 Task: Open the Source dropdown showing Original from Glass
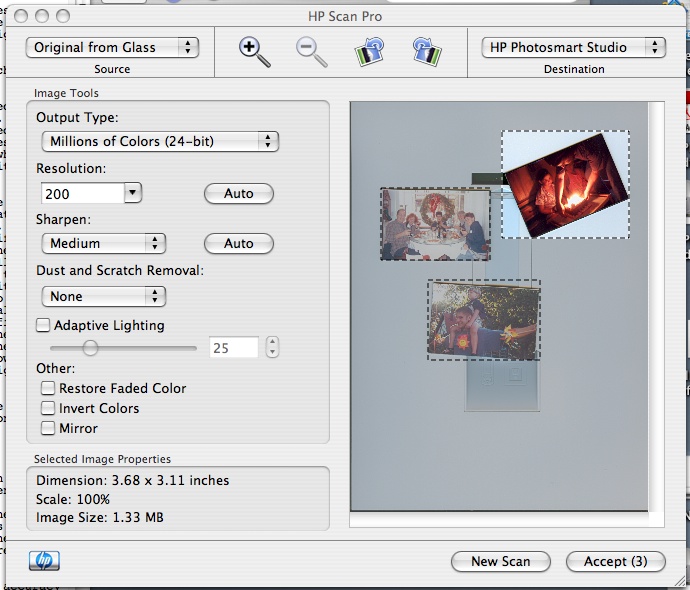[112, 47]
